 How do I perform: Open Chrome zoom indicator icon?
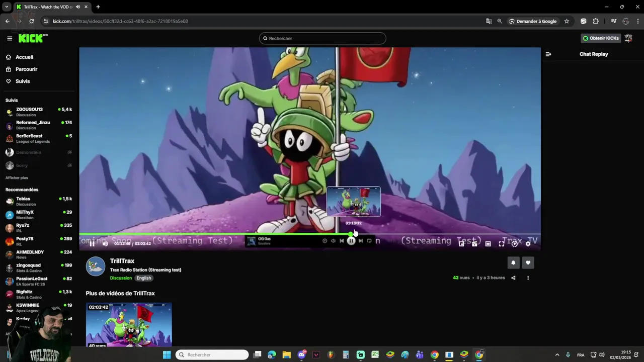tap(500, 21)
